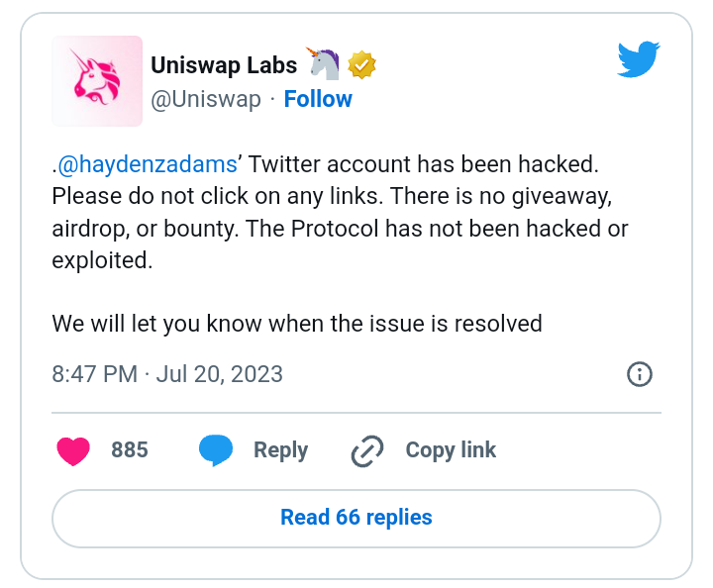Click the Read 66 replies button
This screenshot has width=713, height=588.
tap(356, 519)
